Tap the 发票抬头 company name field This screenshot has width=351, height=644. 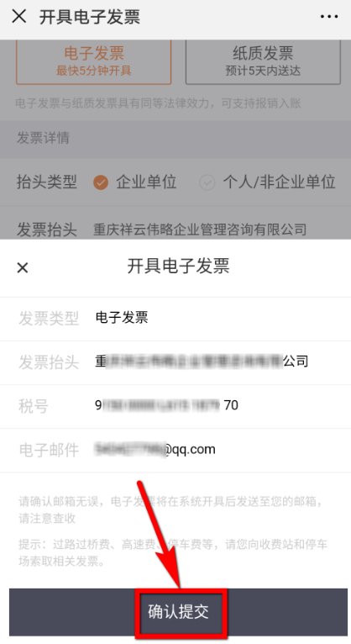click(200, 230)
